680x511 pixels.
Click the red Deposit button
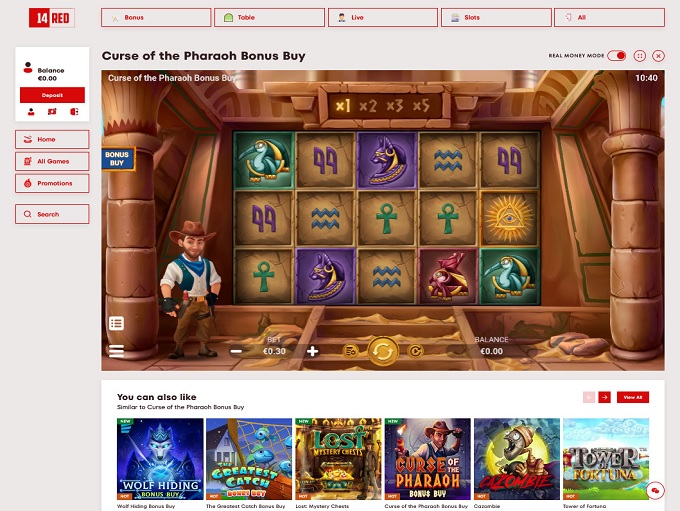(52, 95)
